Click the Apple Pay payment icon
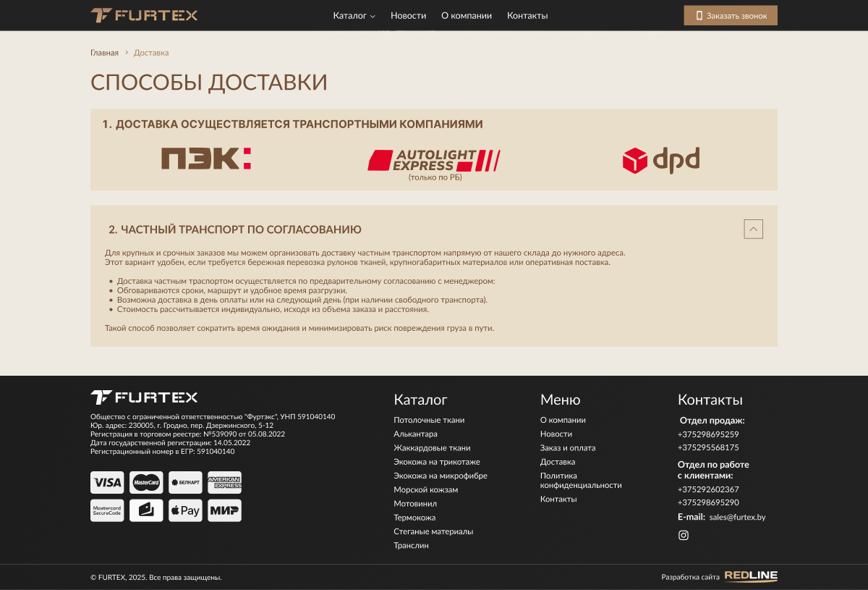The image size is (868, 590). tap(185, 510)
